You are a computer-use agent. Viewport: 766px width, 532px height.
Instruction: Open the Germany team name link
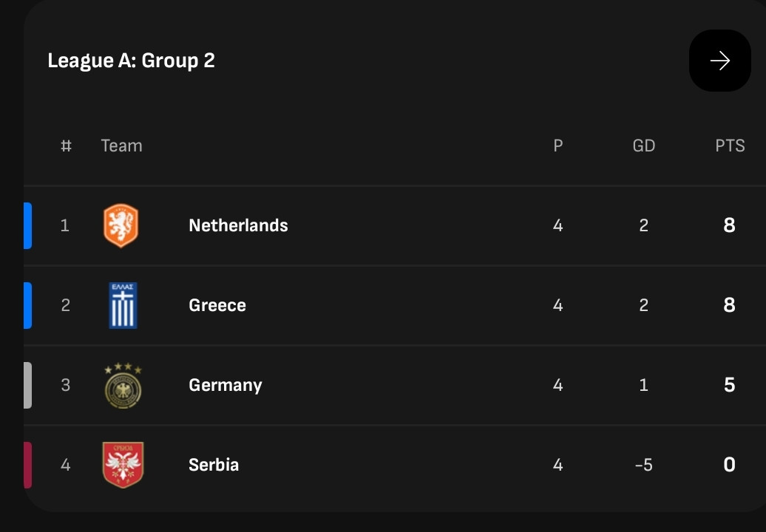[x=226, y=385]
